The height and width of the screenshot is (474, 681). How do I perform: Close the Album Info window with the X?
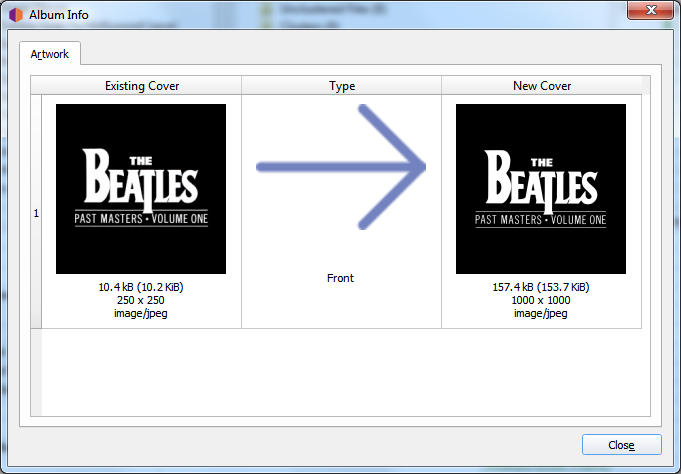[650, 10]
